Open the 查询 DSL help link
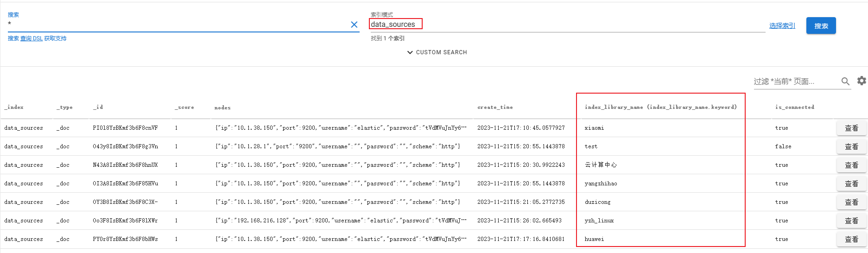This screenshot has width=868, height=253. click(x=32, y=38)
